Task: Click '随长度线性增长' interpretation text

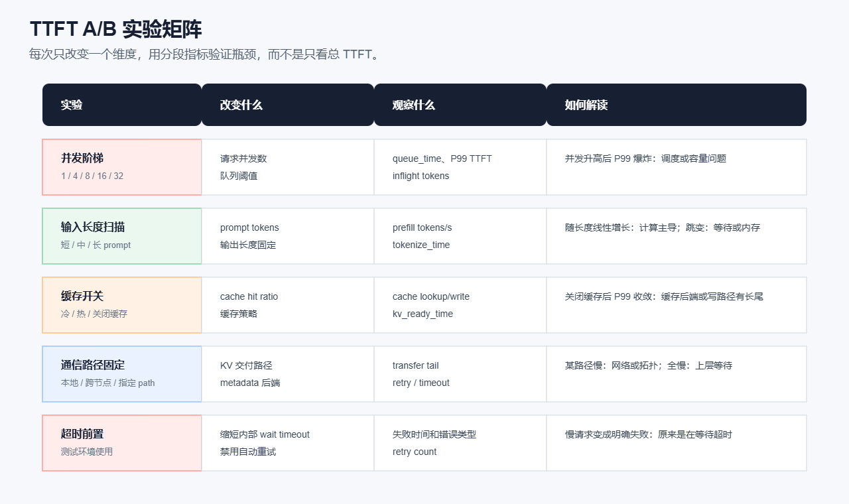Action: pos(663,227)
